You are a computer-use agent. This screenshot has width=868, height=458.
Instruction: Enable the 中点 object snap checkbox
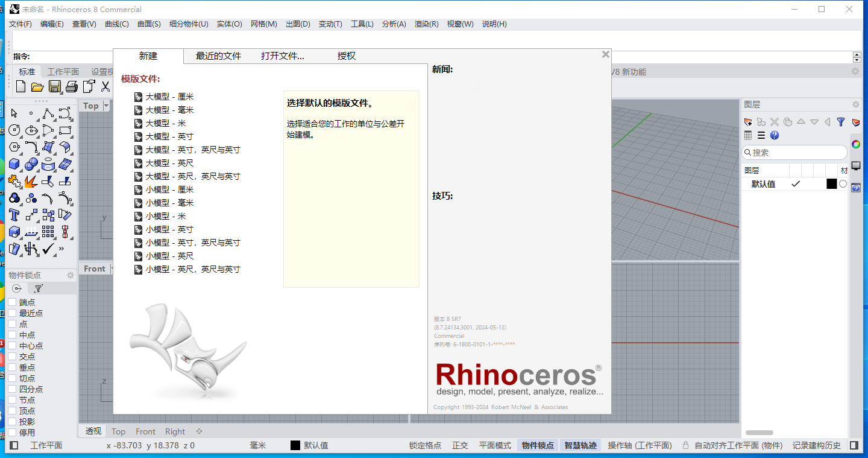click(12, 335)
